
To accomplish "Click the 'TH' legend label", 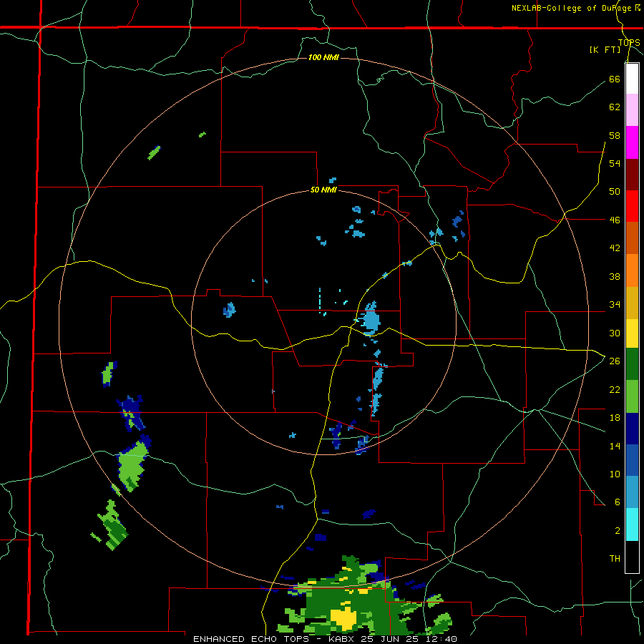I will (x=615, y=558).
